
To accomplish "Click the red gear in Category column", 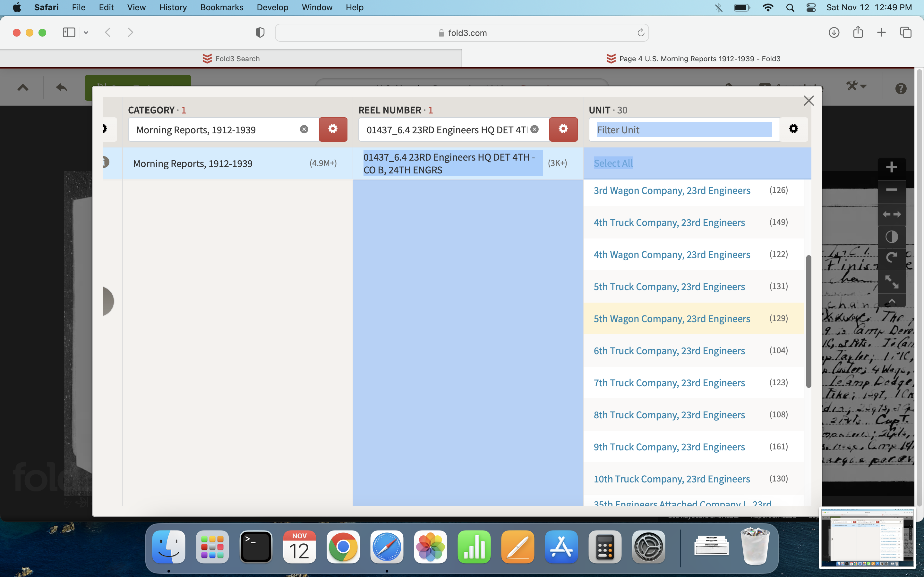I will coord(333,130).
